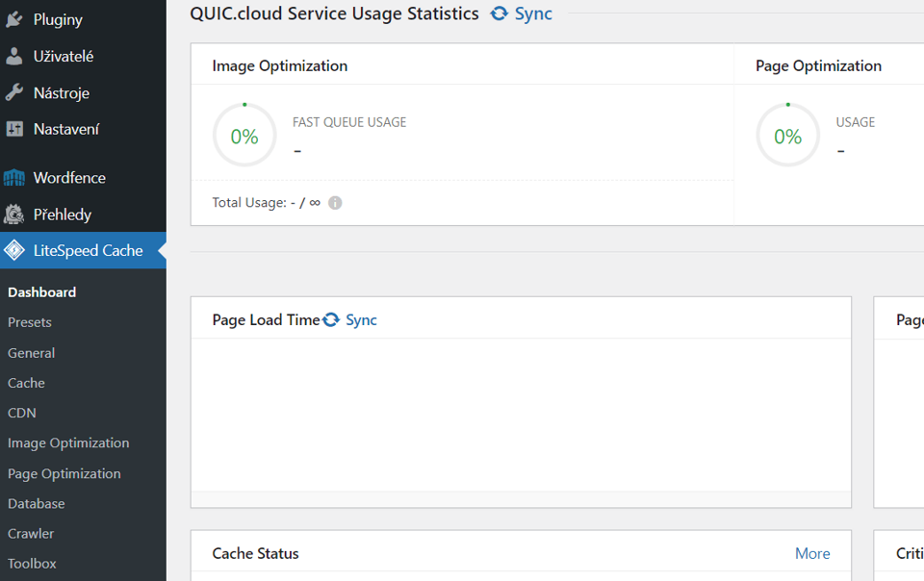Open the General submenu page

pyautogui.click(x=31, y=353)
